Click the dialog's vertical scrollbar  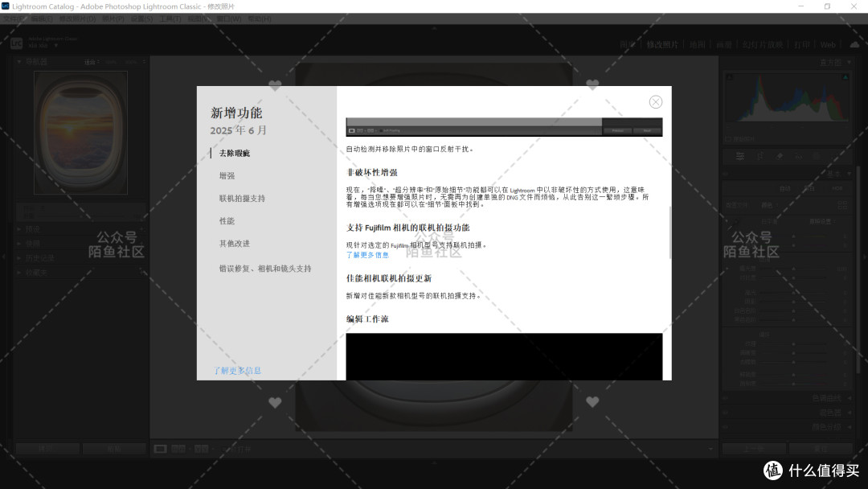pyautogui.click(x=669, y=232)
